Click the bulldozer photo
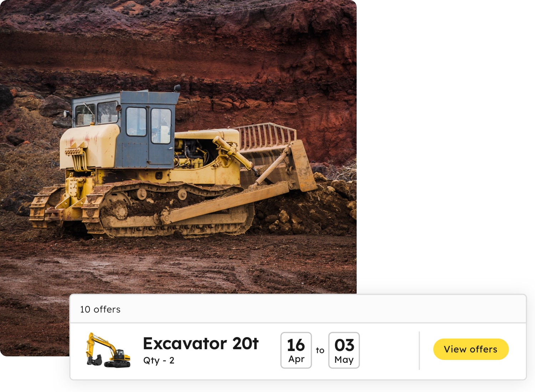This screenshot has height=392, width=535. tap(178, 147)
